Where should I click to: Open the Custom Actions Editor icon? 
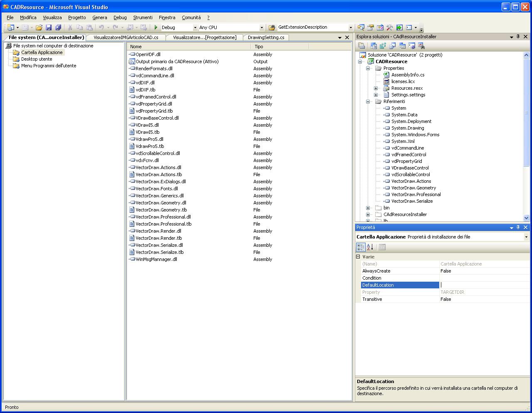pyautogui.click(x=412, y=46)
